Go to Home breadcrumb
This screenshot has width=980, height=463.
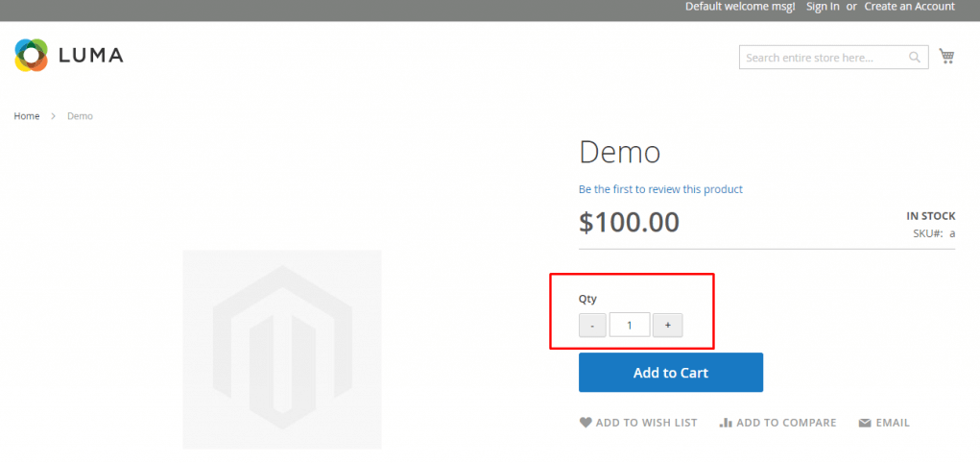[27, 116]
